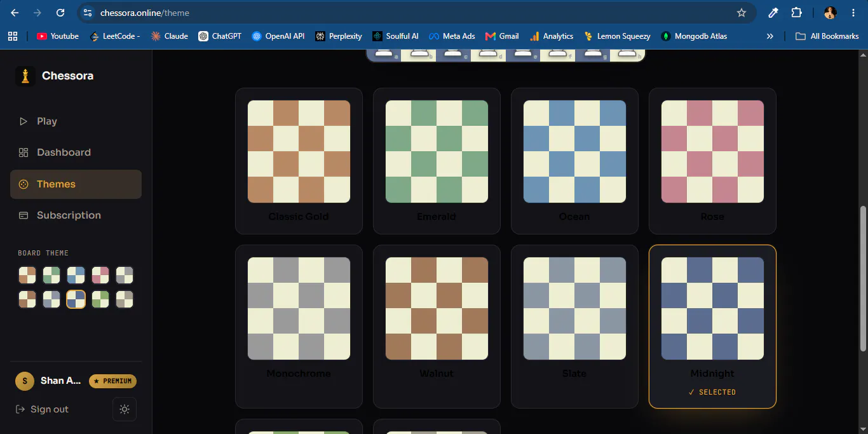Image resolution: width=868 pixels, height=434 pixels.
Task: Choose the Emerald theme card
Action: (x=437, y=161)
